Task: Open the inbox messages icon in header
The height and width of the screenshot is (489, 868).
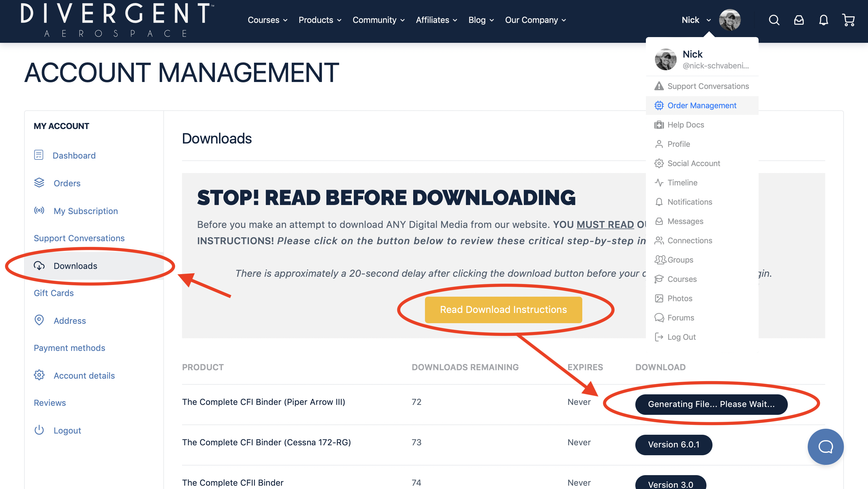Action: 799,20
